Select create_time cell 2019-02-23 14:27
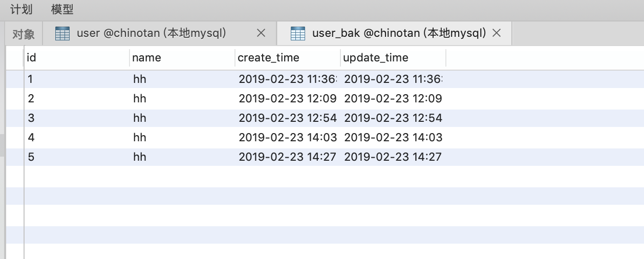Image resolution: width=644 pixels, height=259 pixels. 288,157
